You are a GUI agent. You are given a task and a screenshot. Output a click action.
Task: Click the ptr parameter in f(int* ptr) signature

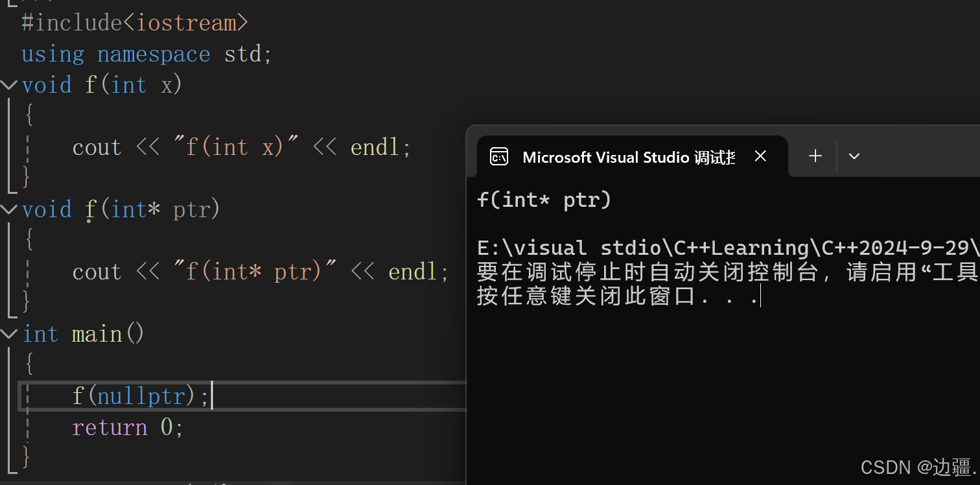[x=192, y=210]
